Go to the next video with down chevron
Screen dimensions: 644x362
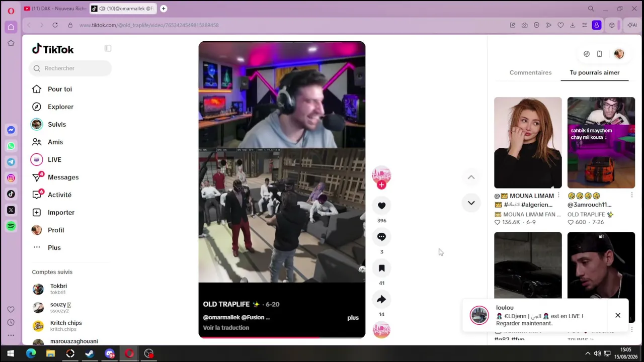click(471, 203)
